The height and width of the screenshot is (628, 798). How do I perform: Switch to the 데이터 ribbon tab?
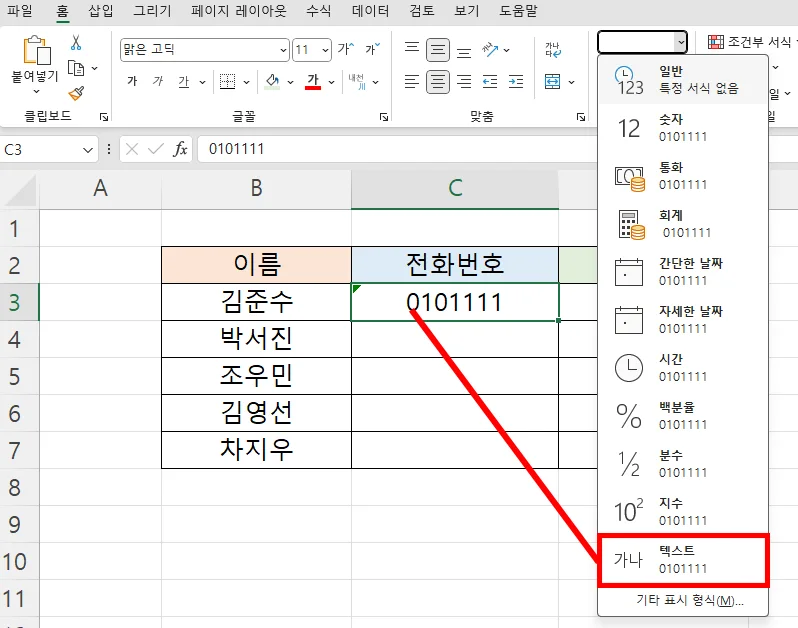tap(370, 11)
